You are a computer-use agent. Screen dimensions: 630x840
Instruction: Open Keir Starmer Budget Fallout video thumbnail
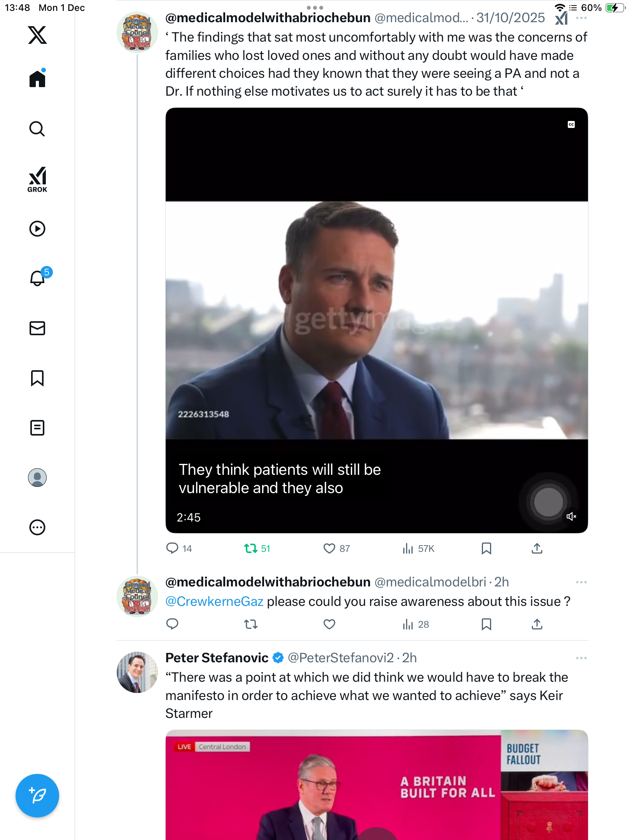click(x=376, y=786)
